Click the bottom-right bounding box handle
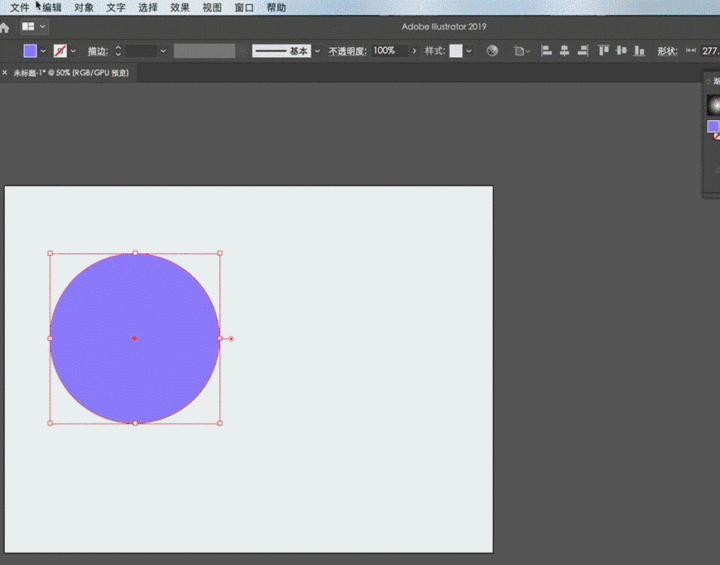 pyautogui.click(x=220, y=423)
